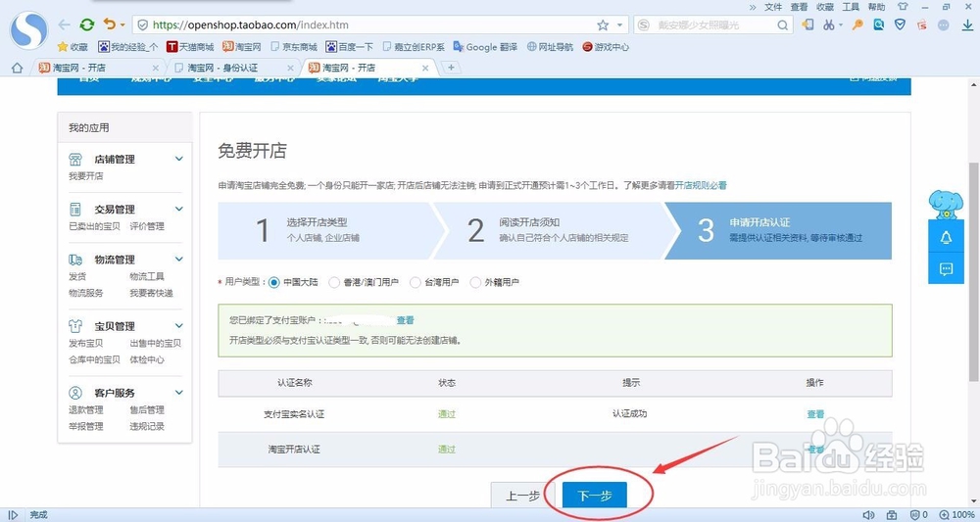Reload the page with the green refresh icon
This screenshot has height=522, width=980.
tap(87, 25)
